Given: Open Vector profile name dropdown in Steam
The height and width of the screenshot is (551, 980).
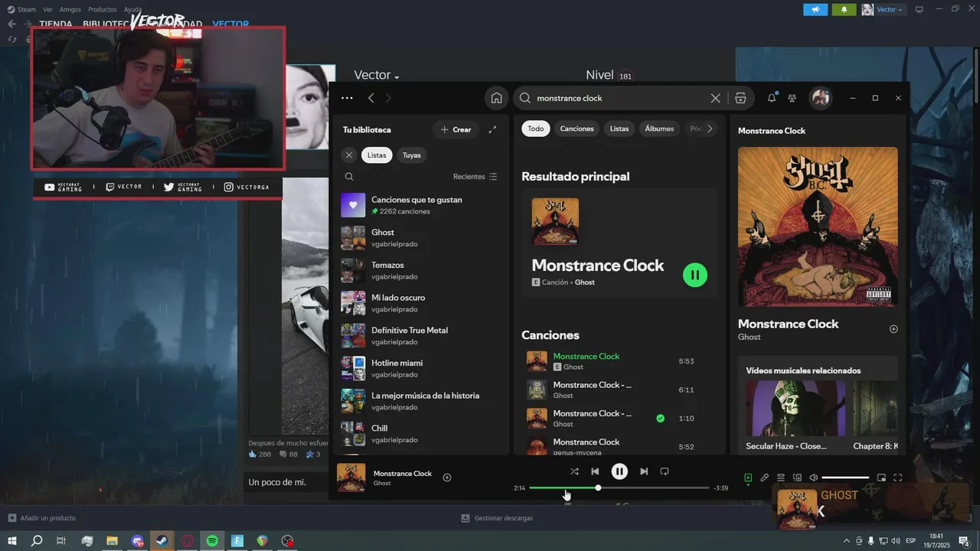Looking at the screenshot, I should [x=377, y=75].
